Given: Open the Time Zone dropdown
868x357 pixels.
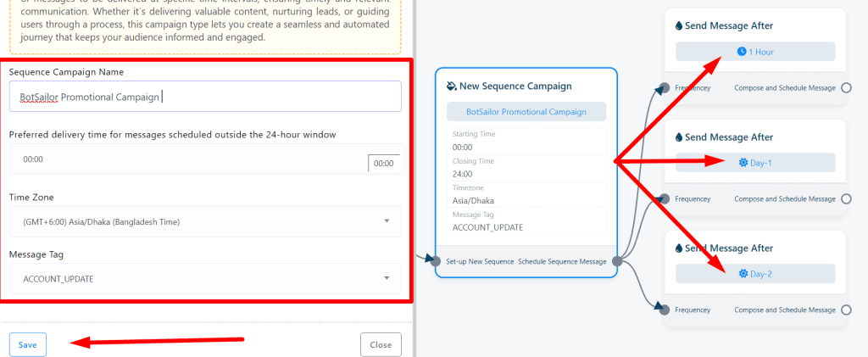Looking at the screenshot, I should click(x=205, y=222).
